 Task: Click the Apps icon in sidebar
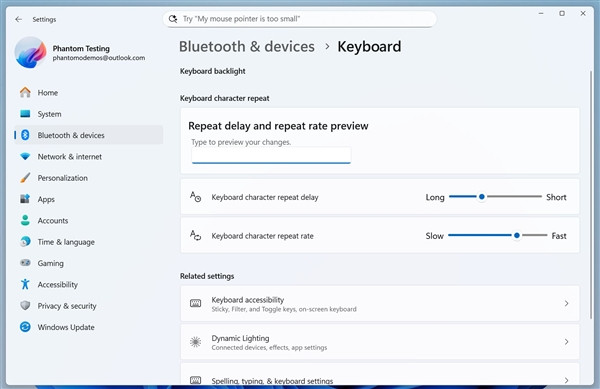tap(25, 199)
